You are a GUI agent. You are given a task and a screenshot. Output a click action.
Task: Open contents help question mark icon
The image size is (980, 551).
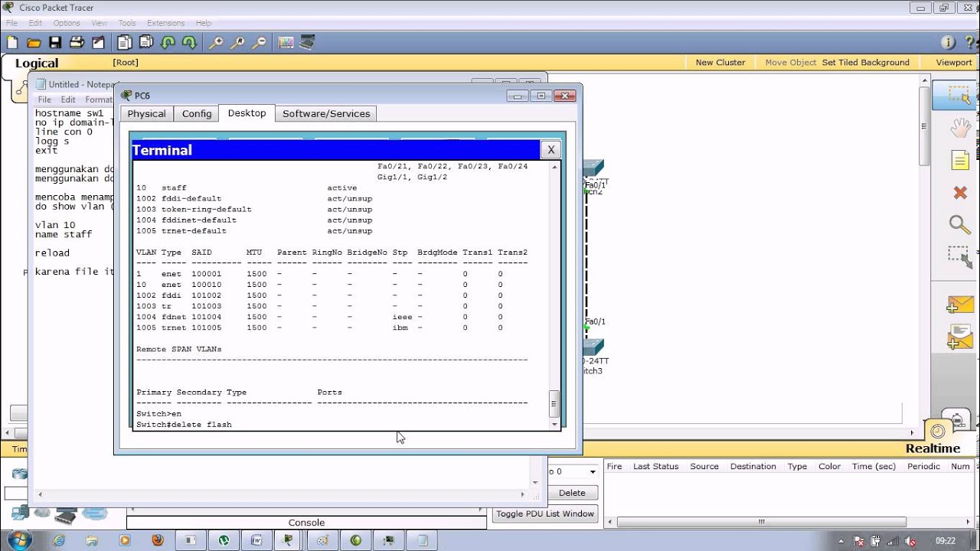point(969,43)
